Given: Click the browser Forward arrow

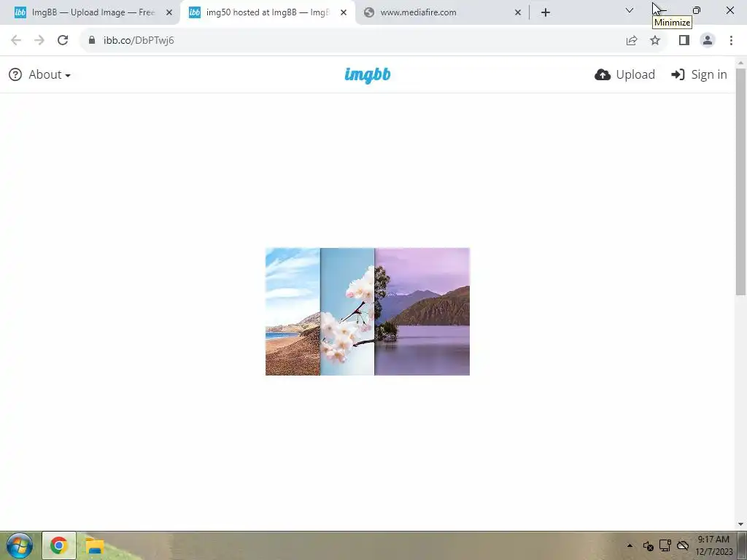Looking at the screenshot, I should 39,41.
